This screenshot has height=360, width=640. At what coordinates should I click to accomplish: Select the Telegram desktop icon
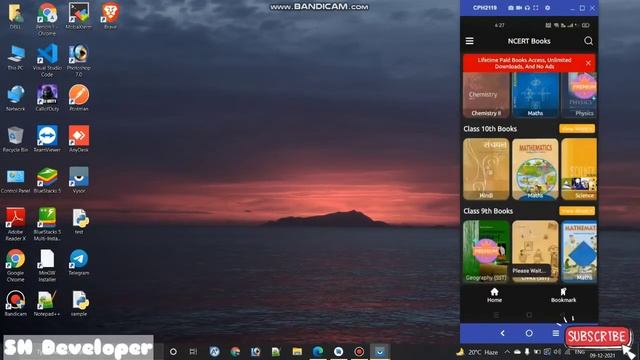[79, 262]
